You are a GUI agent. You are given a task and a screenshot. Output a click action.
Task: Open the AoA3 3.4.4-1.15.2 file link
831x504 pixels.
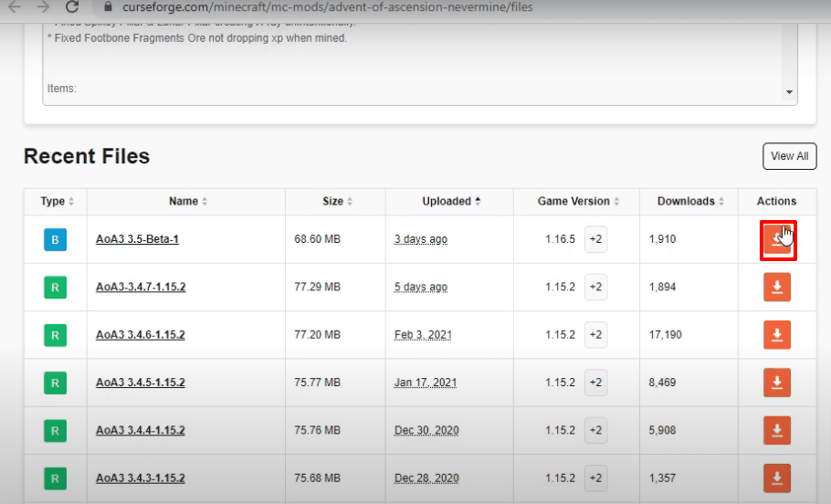[141, 430]
